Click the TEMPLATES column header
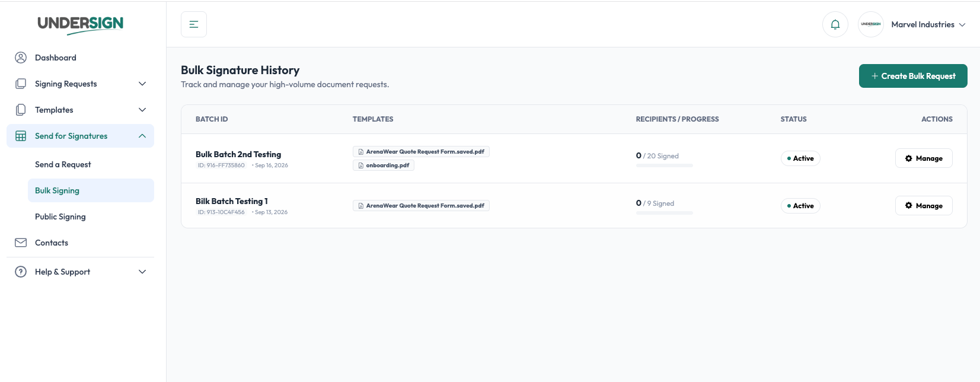980x382 pixels. point(373,119)
